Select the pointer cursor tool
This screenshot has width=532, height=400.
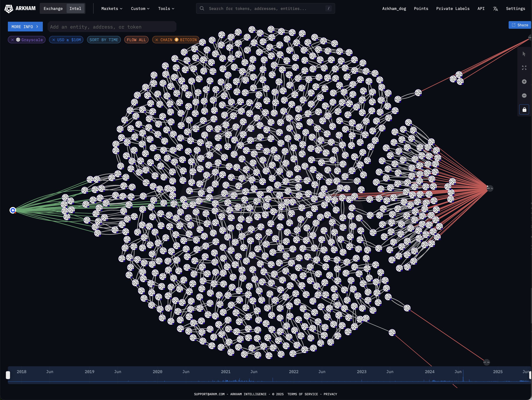point(524,54)
